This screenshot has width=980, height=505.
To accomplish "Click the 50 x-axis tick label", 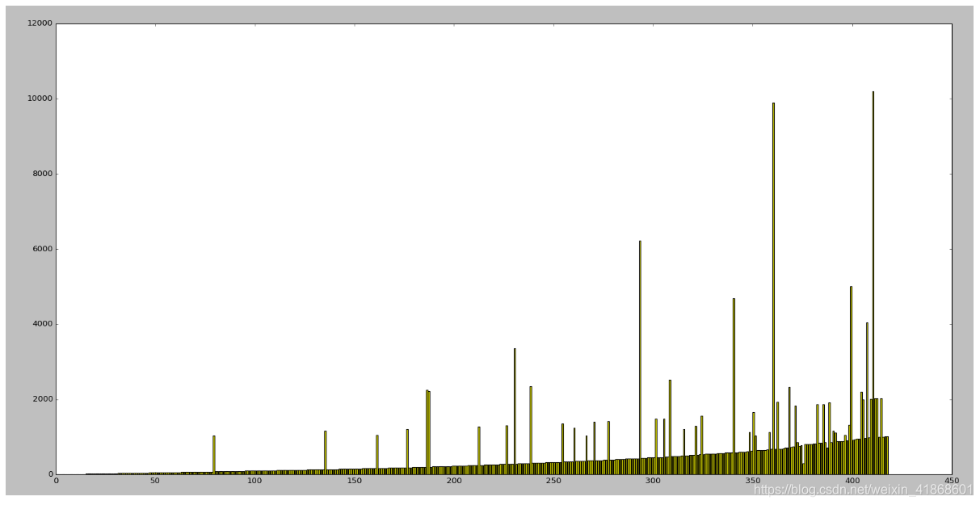I will click(155, 482).
